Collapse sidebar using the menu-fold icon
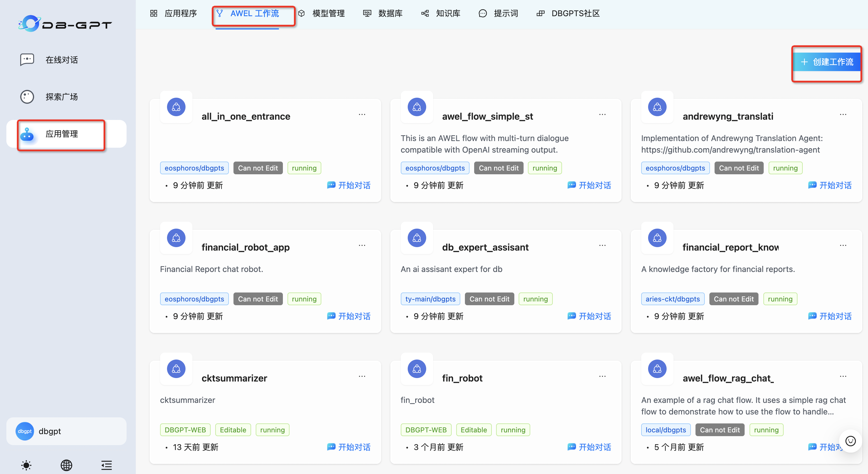 pyautogui.click(x=107, y=465)
